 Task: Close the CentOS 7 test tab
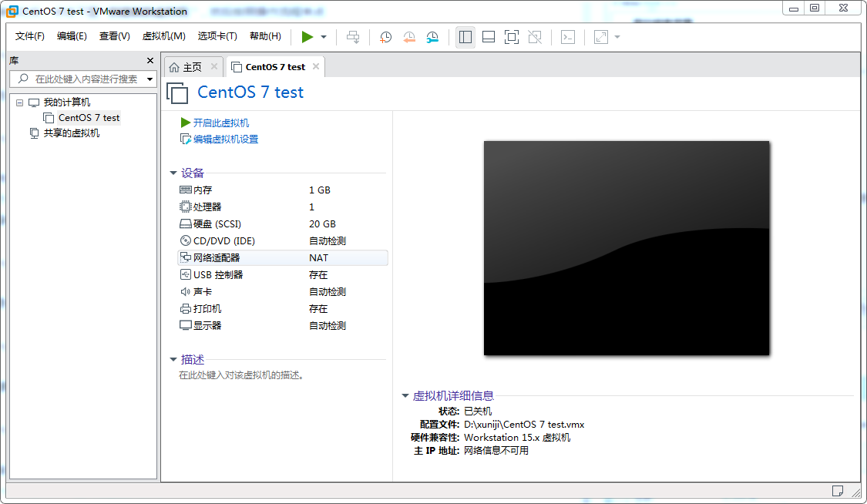coord(316,66)
